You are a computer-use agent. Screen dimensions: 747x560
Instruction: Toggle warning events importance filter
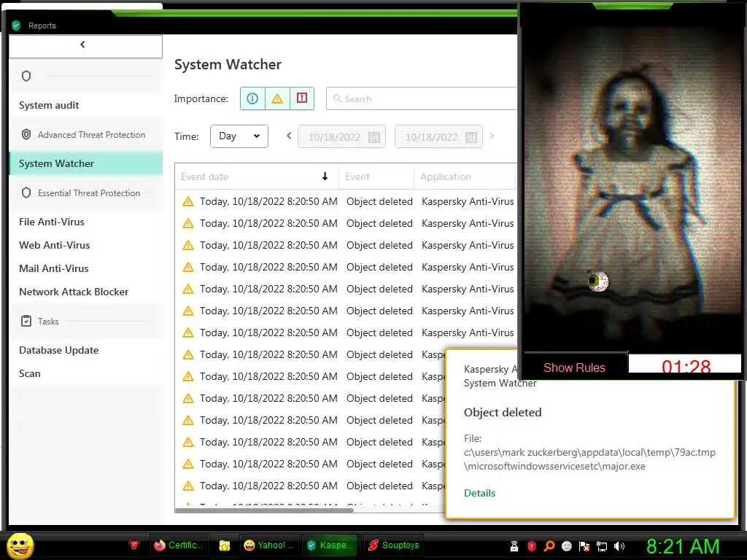click(277, 98)
